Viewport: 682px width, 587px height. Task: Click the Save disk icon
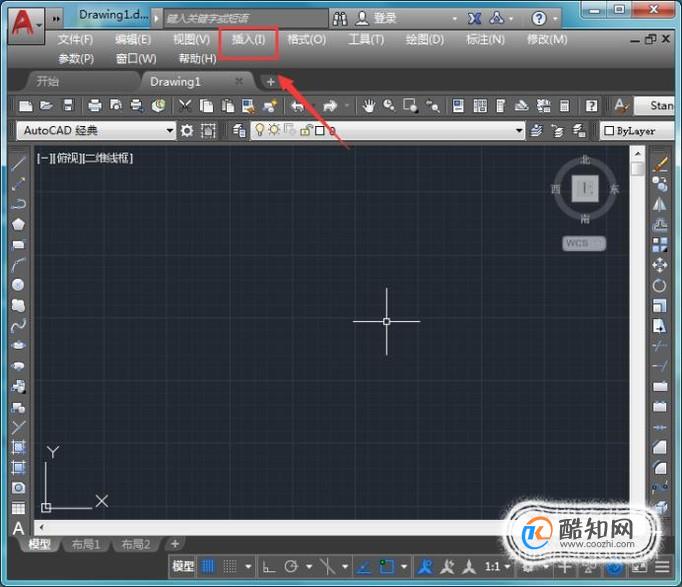click(68, 106)
